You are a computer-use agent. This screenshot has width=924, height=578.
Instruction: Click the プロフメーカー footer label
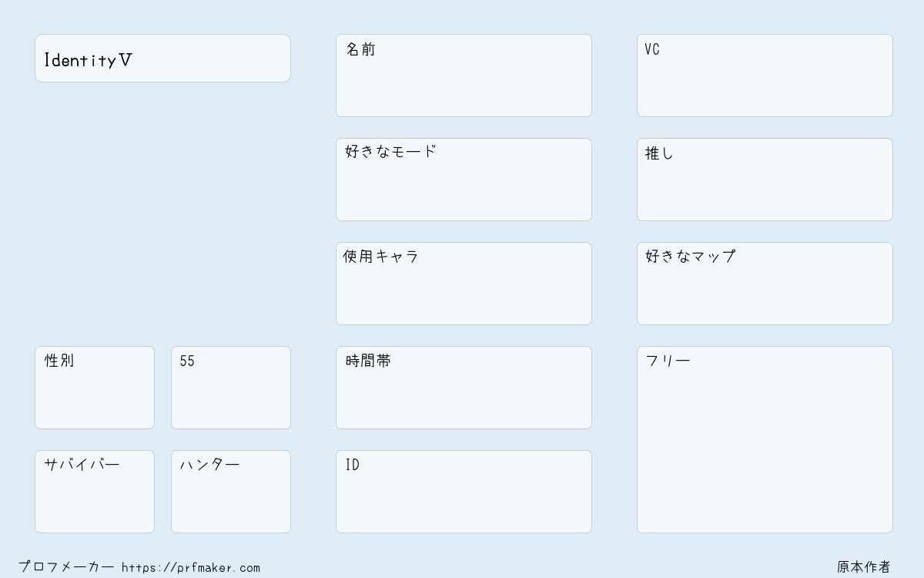click(x=66, y=567)
